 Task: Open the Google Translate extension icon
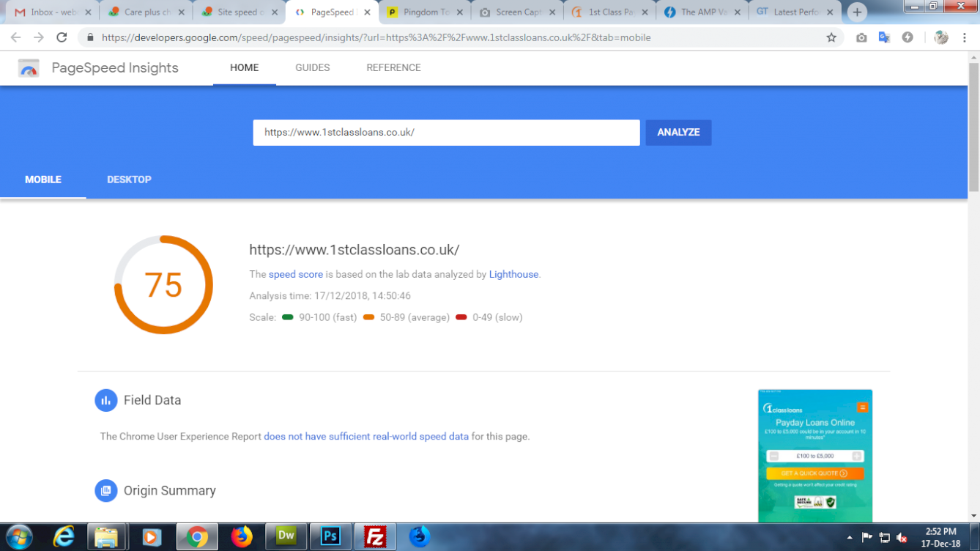(884, 37)
